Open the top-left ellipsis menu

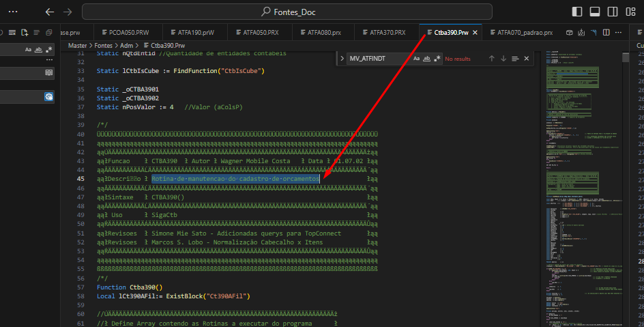(13, 12)
